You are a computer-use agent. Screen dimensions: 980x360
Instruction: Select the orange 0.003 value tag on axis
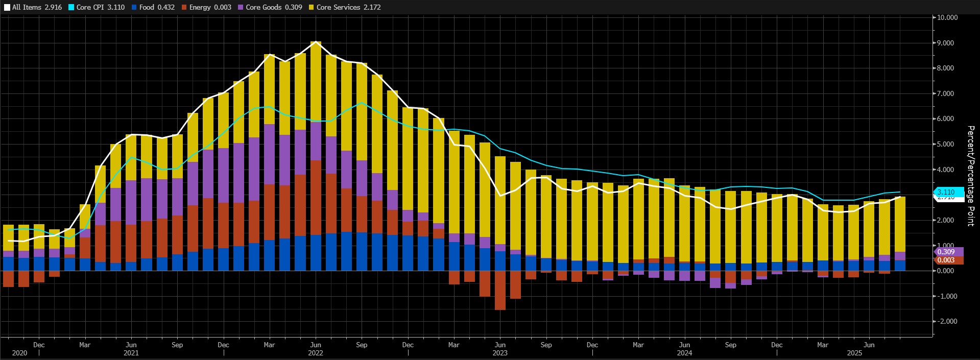point(948,260)
